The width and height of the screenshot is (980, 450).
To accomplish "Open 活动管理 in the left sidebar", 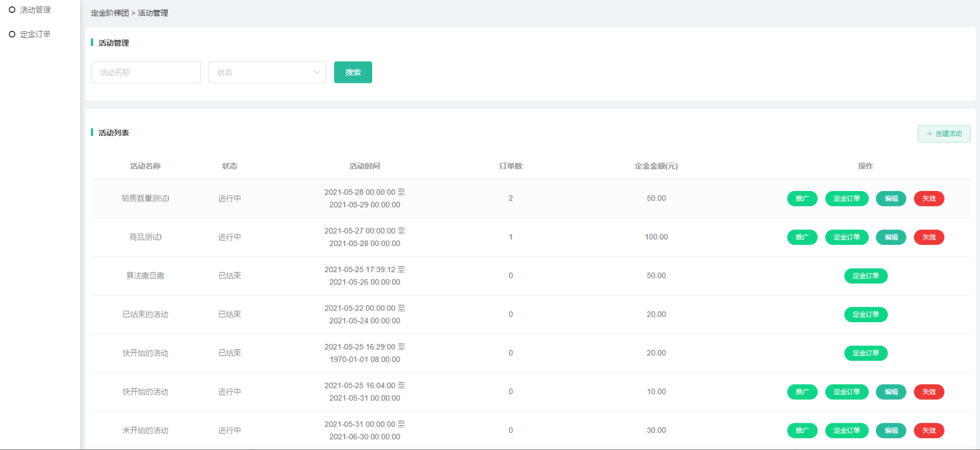I will point(35,10).
